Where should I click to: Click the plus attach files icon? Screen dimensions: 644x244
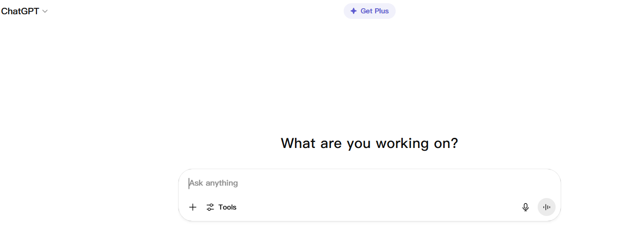click(193, 207)
